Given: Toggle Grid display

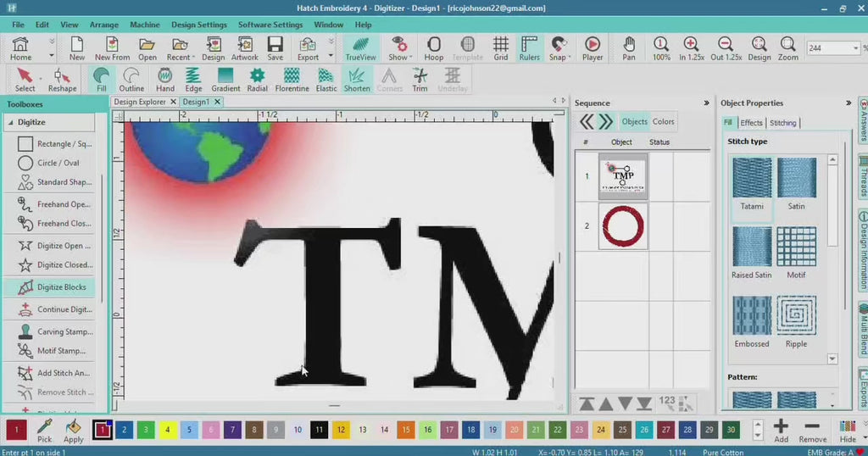Looking at the screenshot, I should [500, 48].
